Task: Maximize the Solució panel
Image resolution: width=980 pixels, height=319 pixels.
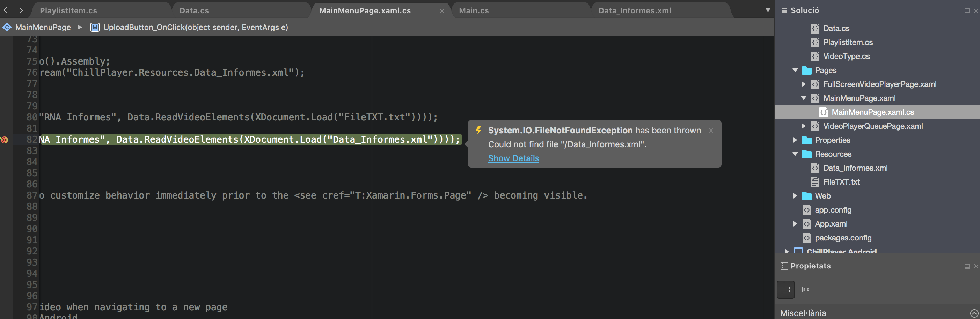Action: [967, 11]
